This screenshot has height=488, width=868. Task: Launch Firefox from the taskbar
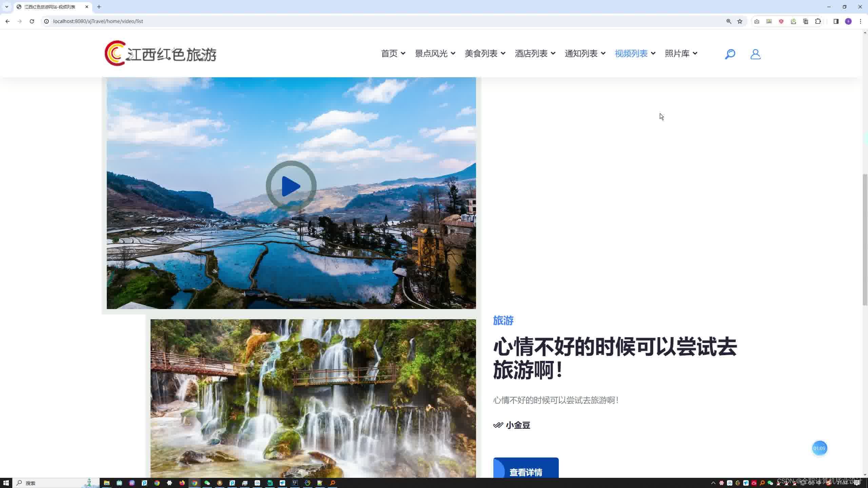click(x=182, y=483)
